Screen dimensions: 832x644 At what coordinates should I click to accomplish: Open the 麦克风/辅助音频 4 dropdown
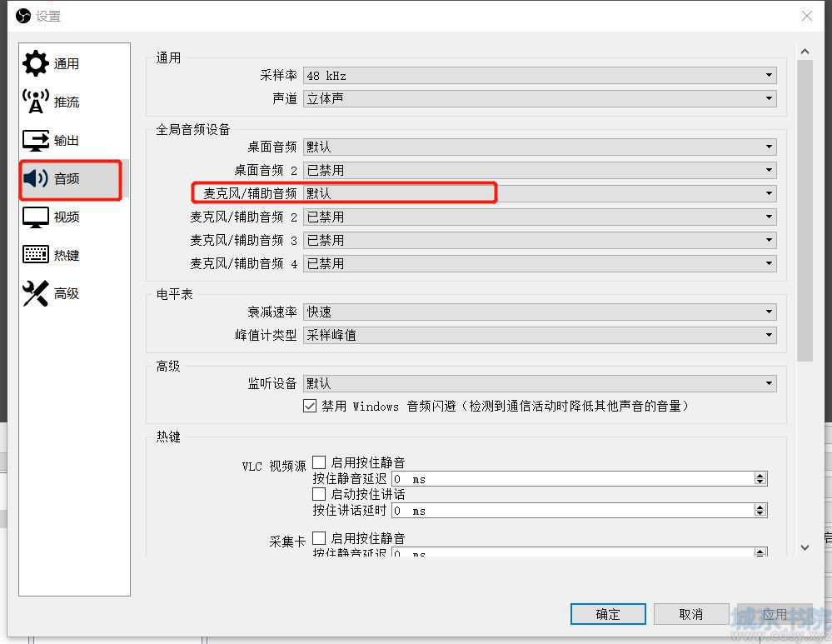tap(540, 263)
